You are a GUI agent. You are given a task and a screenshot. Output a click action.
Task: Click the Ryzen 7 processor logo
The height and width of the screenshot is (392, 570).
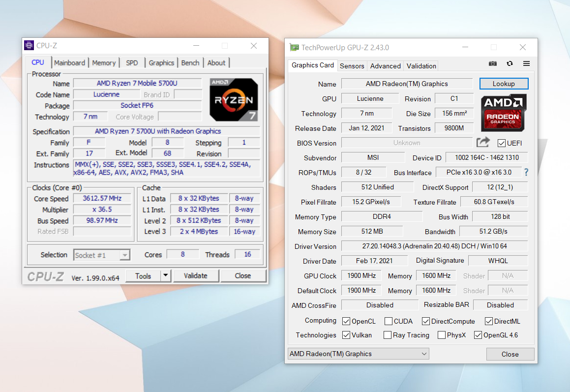(234, 100)
